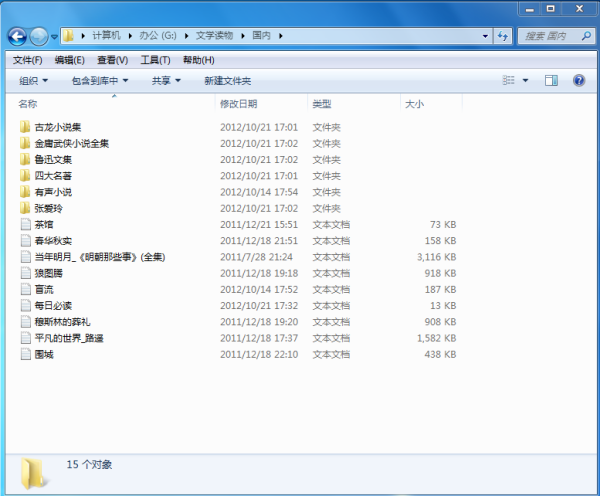This screenshot has width=600, height=496.
Task: Sort by the 类型 column header
Action: pos(322,104)
